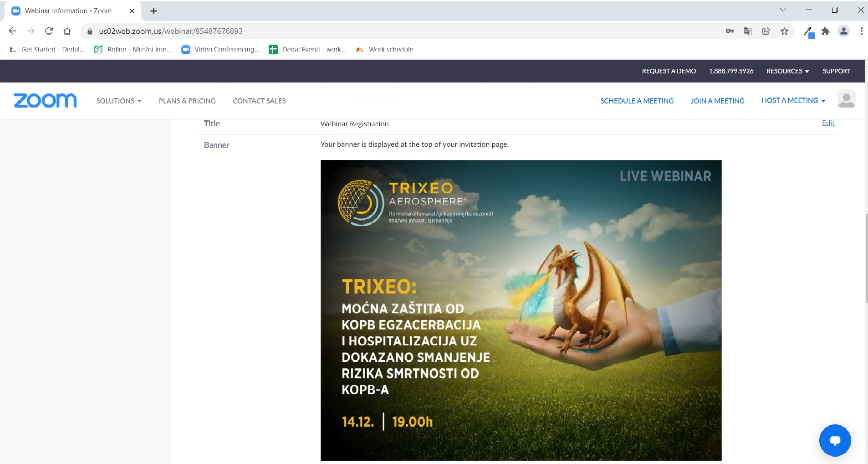Open the tab search chevron

pos(783,10)
